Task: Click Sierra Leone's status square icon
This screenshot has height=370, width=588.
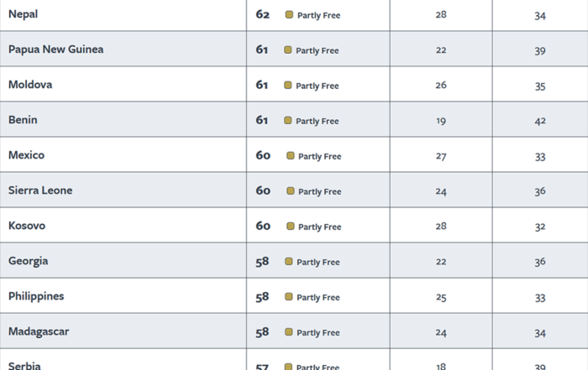Action: coord(290,191)
